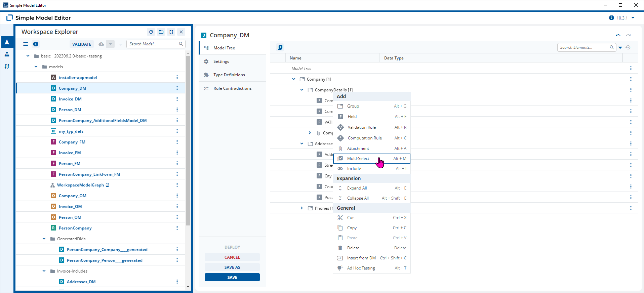The width and height of the screenshot is (644, 293).
Task: Click the refresh icon in Workspace Explorer
Action: pos(151,32)
